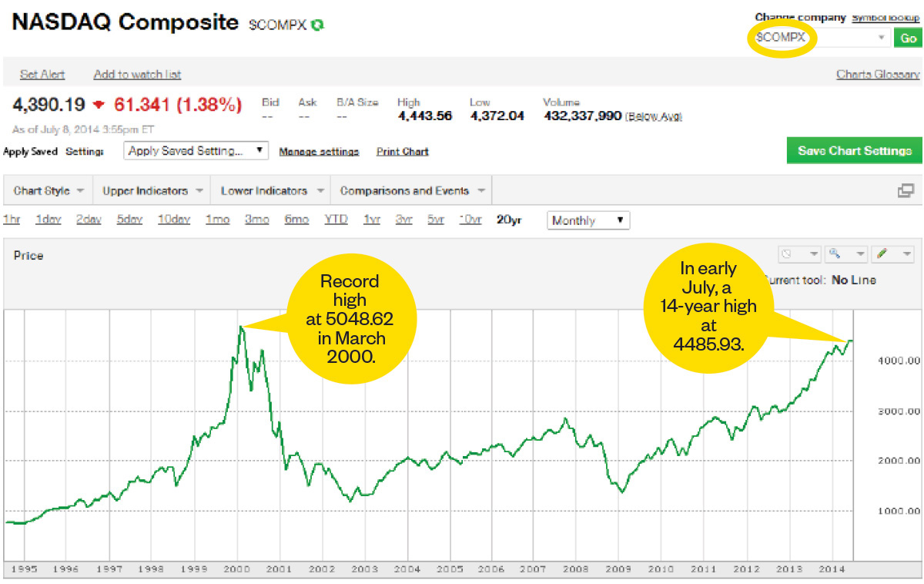
Task: Click the $COMPX symbol input field
Action: 816,38
